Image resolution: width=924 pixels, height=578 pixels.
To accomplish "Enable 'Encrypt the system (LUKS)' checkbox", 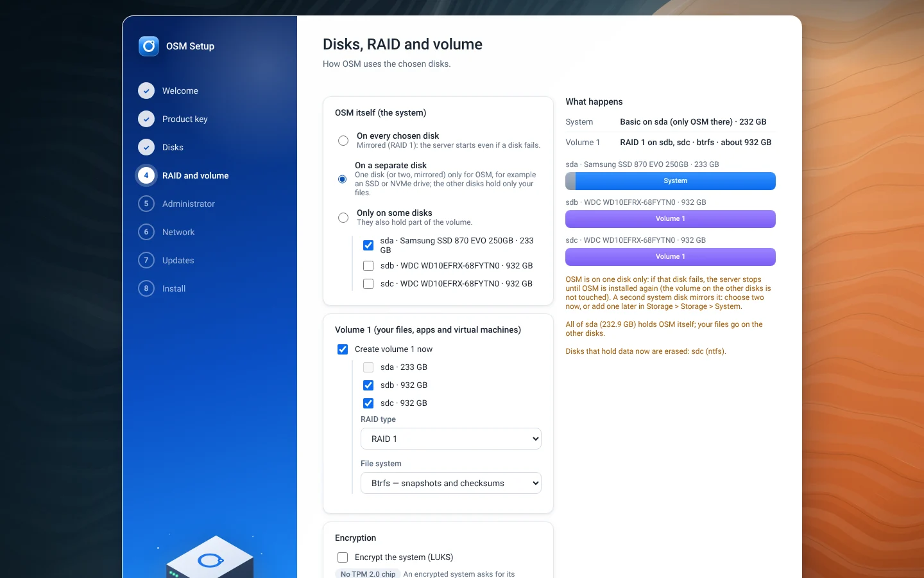I will point(343,557).
